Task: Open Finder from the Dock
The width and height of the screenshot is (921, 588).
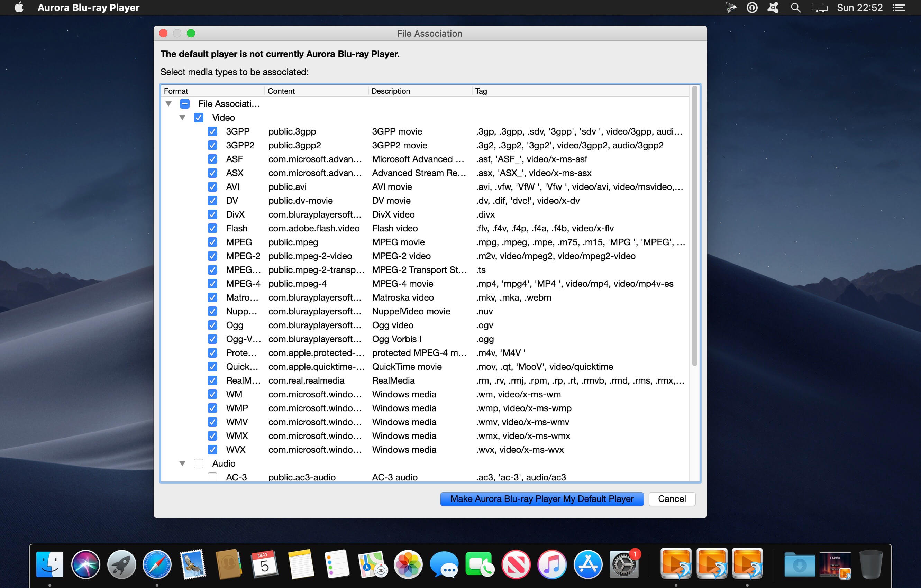Action: pyautogui.click(x=50, y=564)
